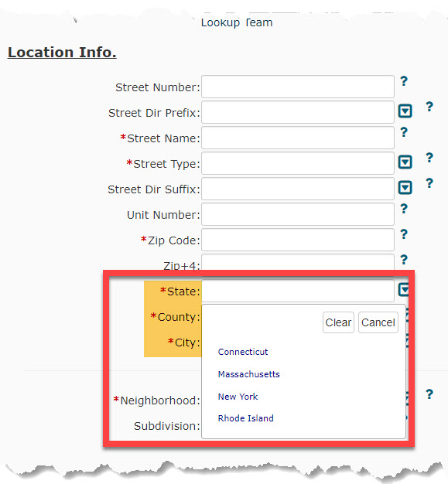Select New York in state list
Image resolution: width=448 pixels, height=484 pixels.
238,397
